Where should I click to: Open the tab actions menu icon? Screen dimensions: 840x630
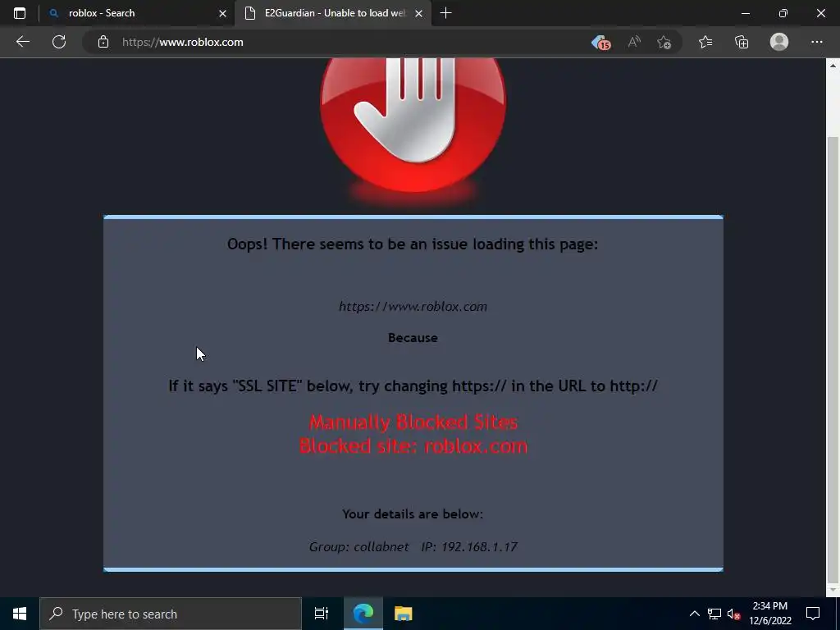20,13
